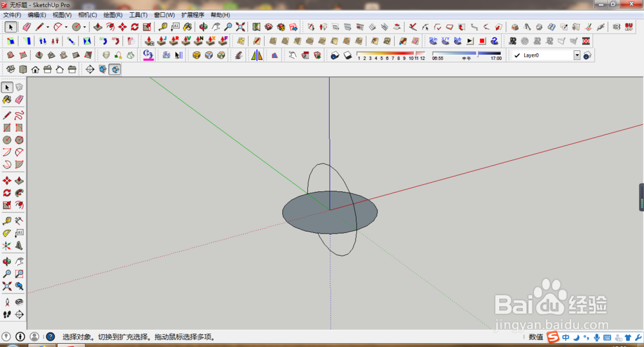The width and height of the screenshot is (644, 347).
Task: Activate the Orbit tool in the top toolbar
Action: 204,27
